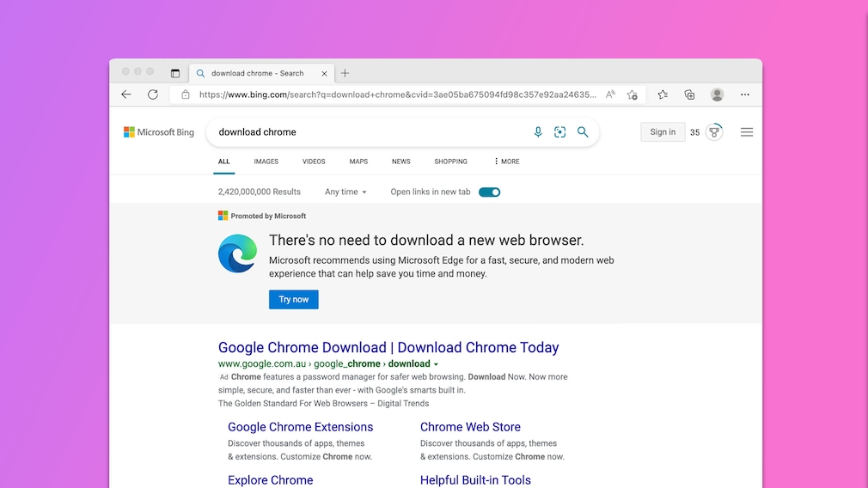This screenshot has width=868, height=488.
Task: Open the Collections icon in toolbar
Action: tap(689, 95)
